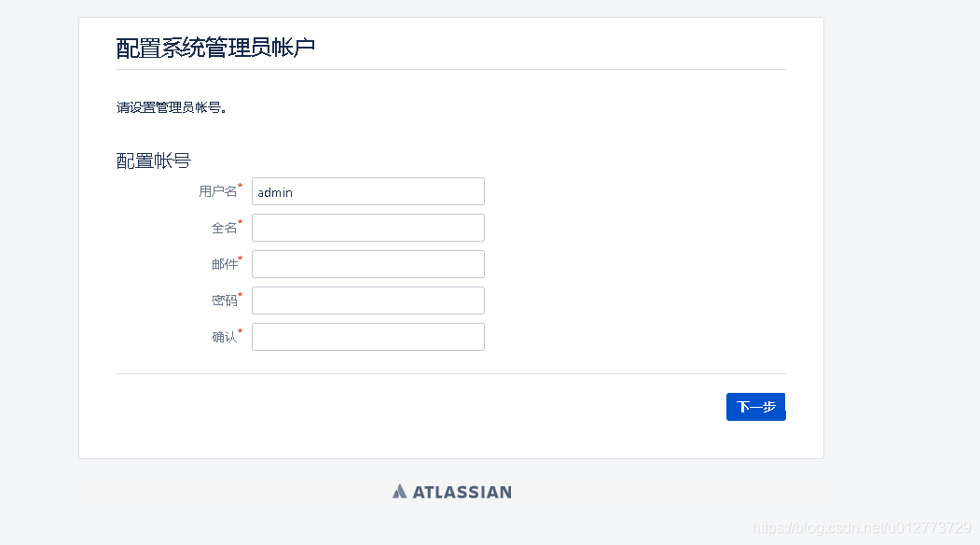980x545 pixels.
Task: Click the 配置帐号 section heading
Action: click(152, 160)
